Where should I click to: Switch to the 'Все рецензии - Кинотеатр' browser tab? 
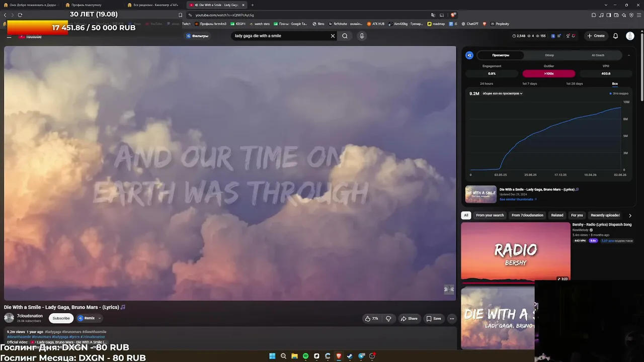coord(154,5)
